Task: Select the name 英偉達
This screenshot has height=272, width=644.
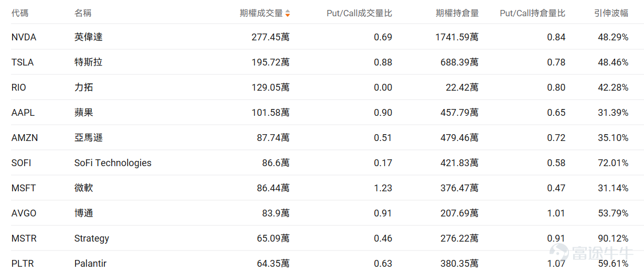Action: tap(89, 37)
